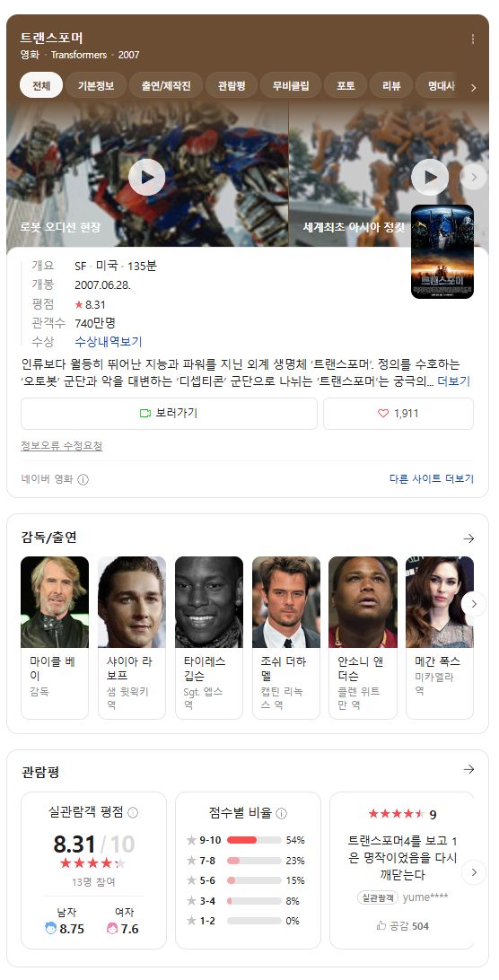Play the 로봇 오디션 현장 video clip
The height and width of the screenshot is (980, 499).
point(147,177)
